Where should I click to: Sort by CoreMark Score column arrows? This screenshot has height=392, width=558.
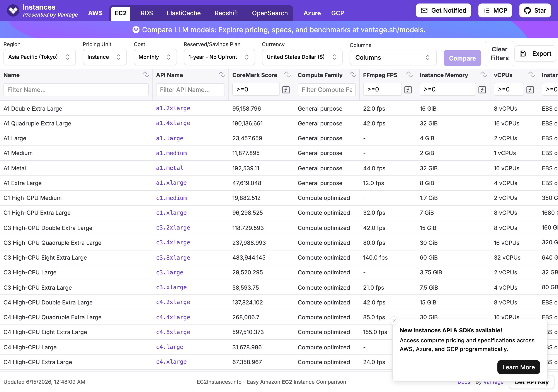(x=287, y=75)
